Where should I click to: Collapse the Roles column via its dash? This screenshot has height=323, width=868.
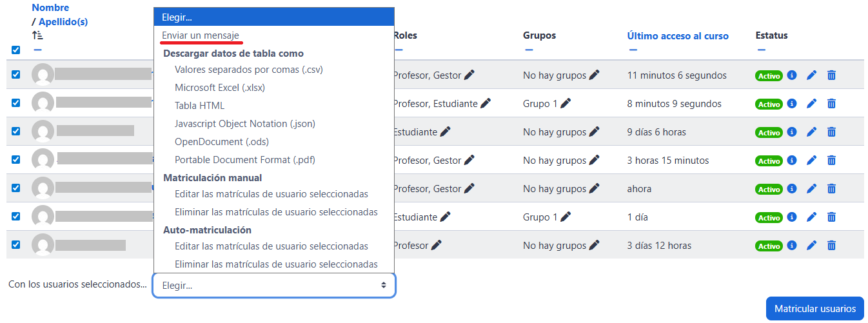click(399, 50)
